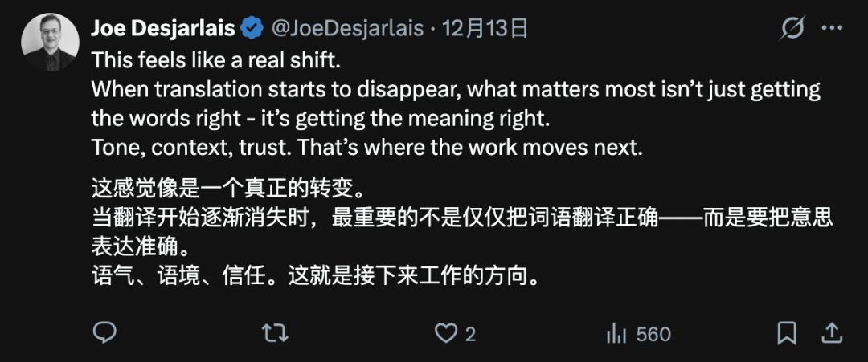The height and width of the screenshot is (362, 868).
Task: Like the post with the heart icon
Action: click(445, 333)
